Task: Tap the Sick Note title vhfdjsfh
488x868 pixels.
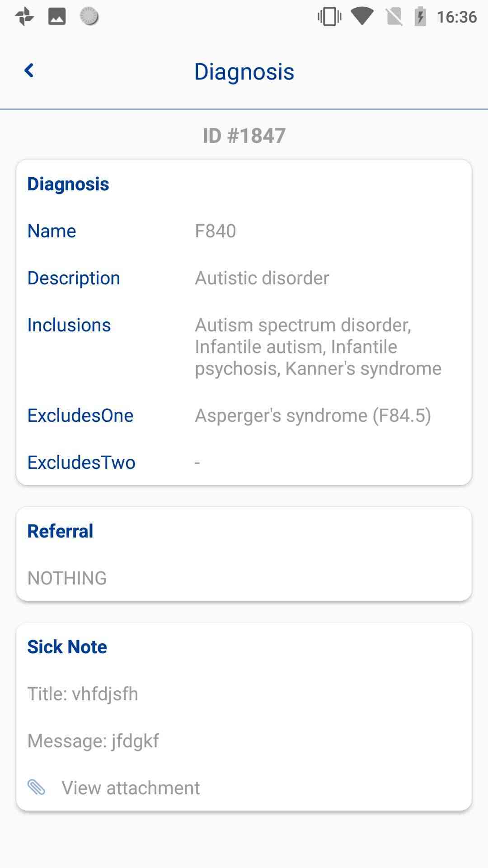Action: click(83, 694)
